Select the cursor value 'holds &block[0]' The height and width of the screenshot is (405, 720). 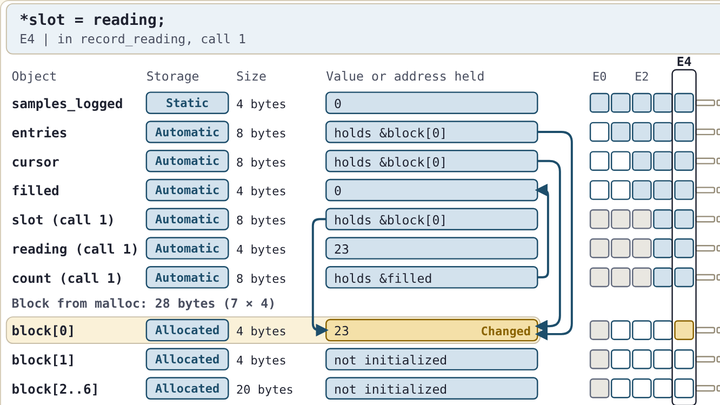(432, 161)
